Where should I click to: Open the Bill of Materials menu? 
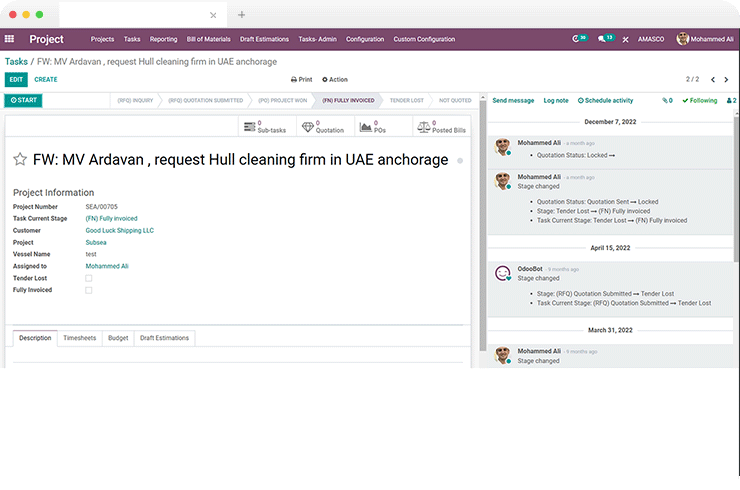(x=209, y=39)
